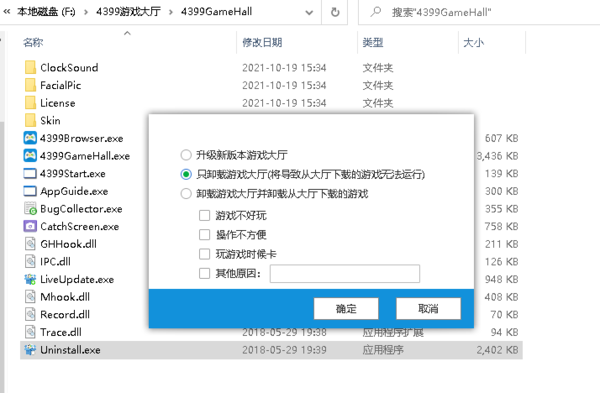This screenshot has height=393, width=600.
Task: Click the refresh icon beside address bar
Action: coord(335,12)
